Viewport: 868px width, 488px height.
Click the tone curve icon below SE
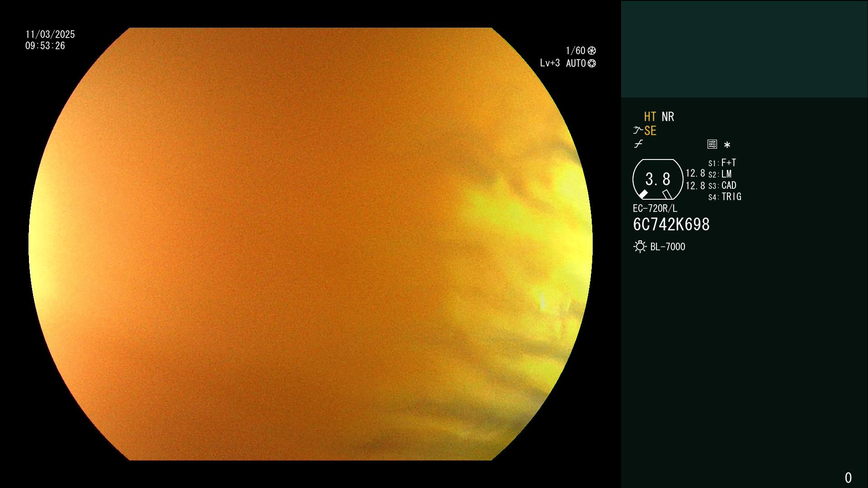(638, 144)
